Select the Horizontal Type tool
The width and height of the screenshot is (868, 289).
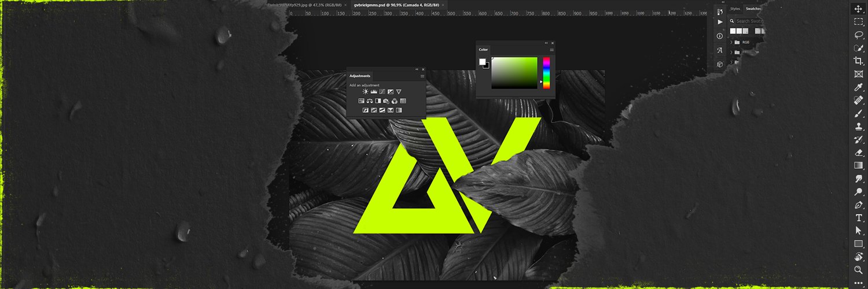[859, 218]
